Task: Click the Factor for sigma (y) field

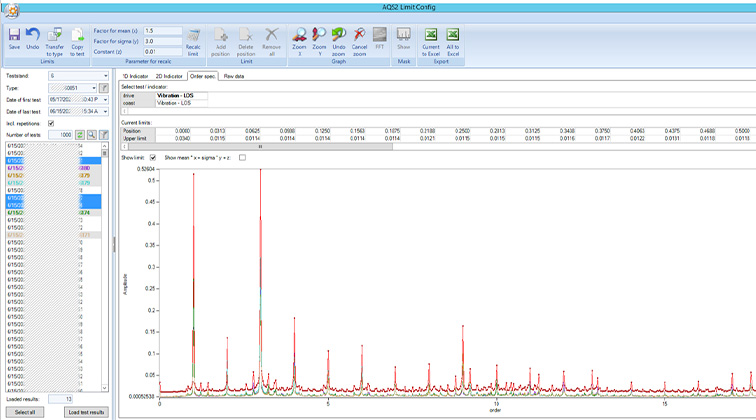Action: [x=163, y=41]
